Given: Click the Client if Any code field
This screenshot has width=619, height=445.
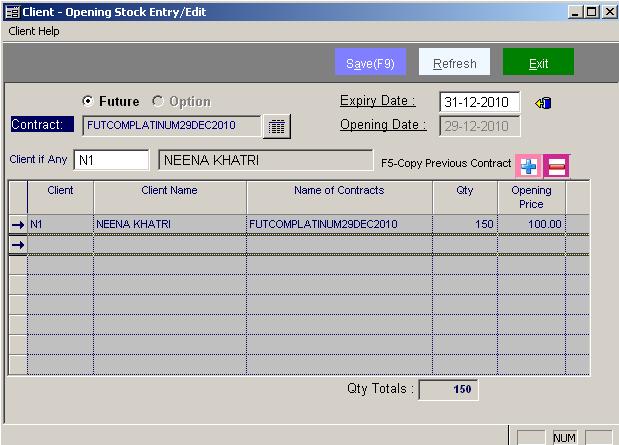Looking at the screenshot, I should click(x=110, y=160).
